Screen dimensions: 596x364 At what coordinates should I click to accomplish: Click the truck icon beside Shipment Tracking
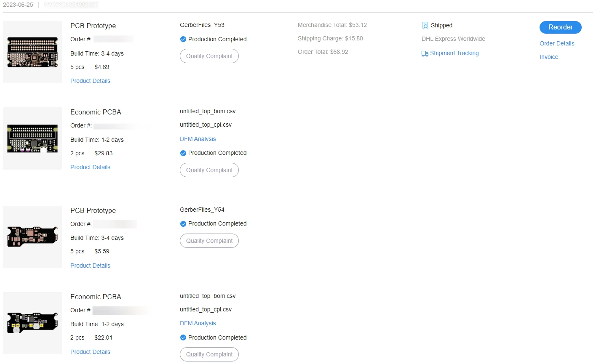(x=425, y=53)
